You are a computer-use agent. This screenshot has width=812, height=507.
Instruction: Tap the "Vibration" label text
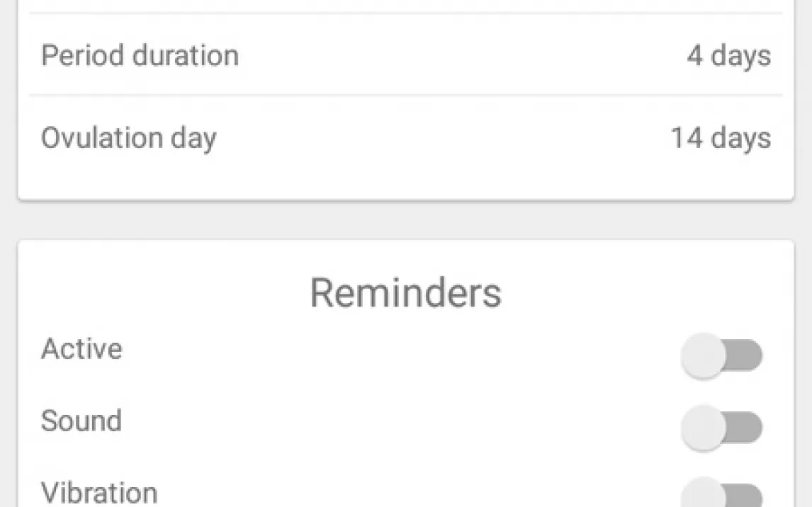99,492
